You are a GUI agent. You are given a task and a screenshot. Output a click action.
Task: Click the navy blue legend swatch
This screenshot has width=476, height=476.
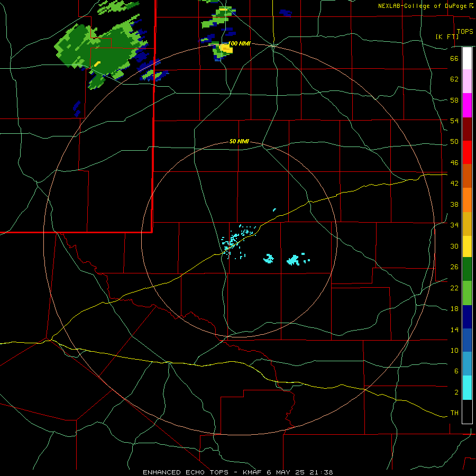click(467, 317)
